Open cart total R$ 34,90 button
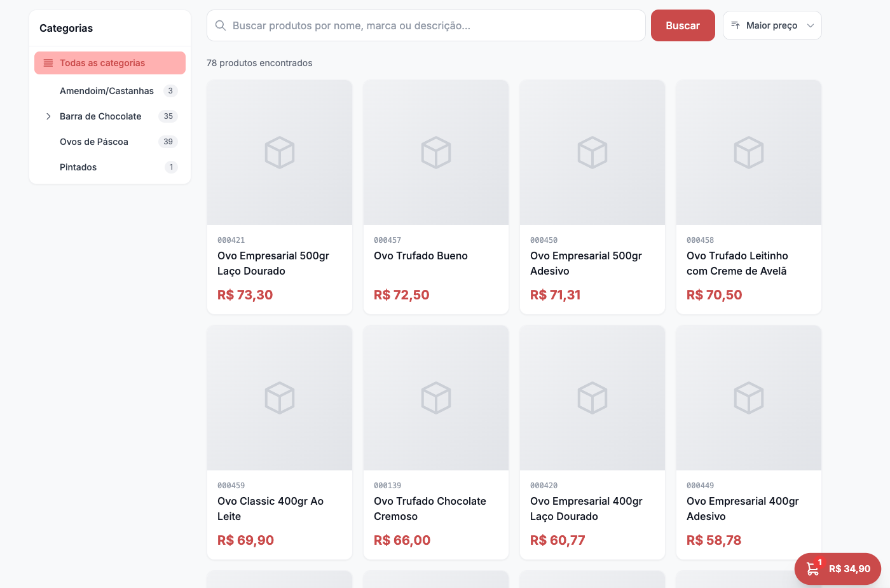Viewport: 890px width, 588px height. coord(849,569)
